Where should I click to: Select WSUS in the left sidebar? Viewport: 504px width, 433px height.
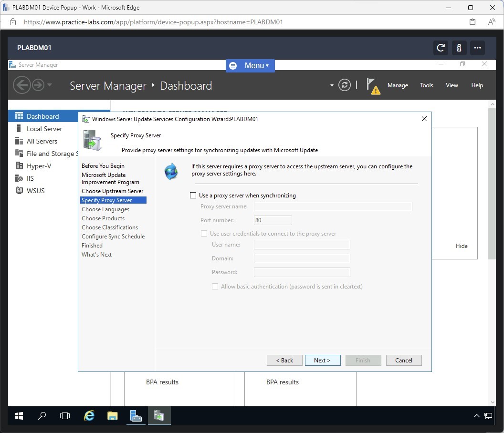pos(36,191)
